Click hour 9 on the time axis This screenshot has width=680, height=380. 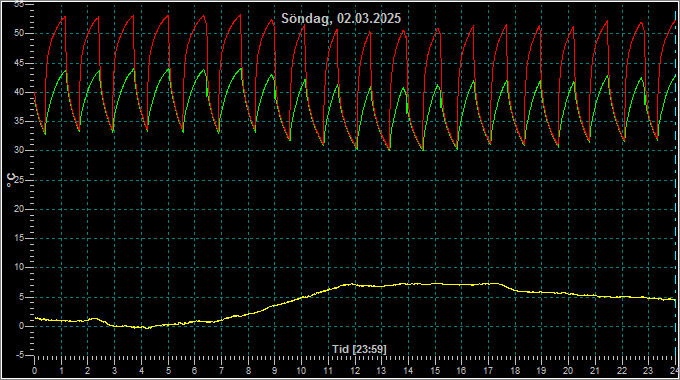click(x=275, y=371)
